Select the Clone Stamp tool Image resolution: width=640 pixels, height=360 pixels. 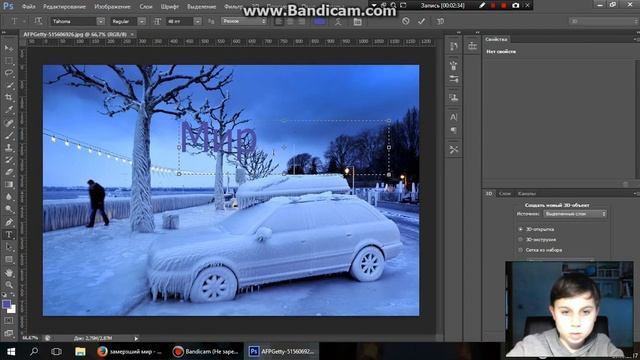click(x=9, y=147)
